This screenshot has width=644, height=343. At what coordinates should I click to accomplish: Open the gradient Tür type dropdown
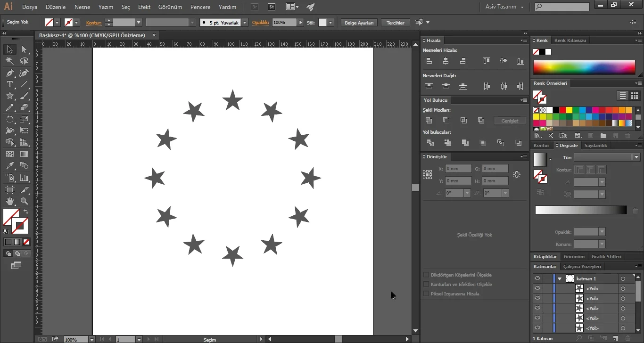click(636, 157)
